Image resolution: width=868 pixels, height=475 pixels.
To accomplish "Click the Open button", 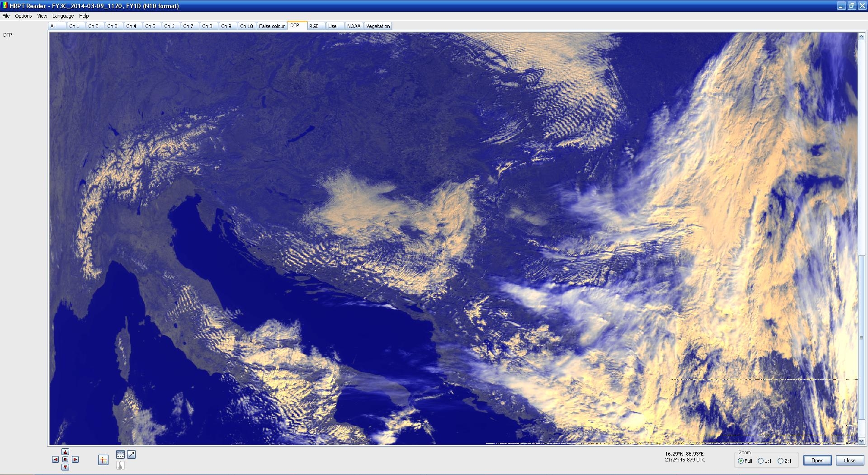I will [817, 461].
